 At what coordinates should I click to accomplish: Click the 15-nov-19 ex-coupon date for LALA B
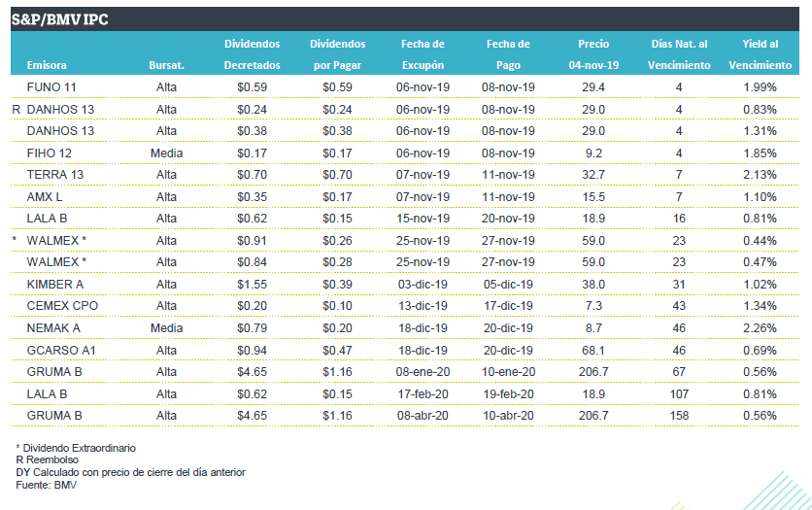coord(423,218)
